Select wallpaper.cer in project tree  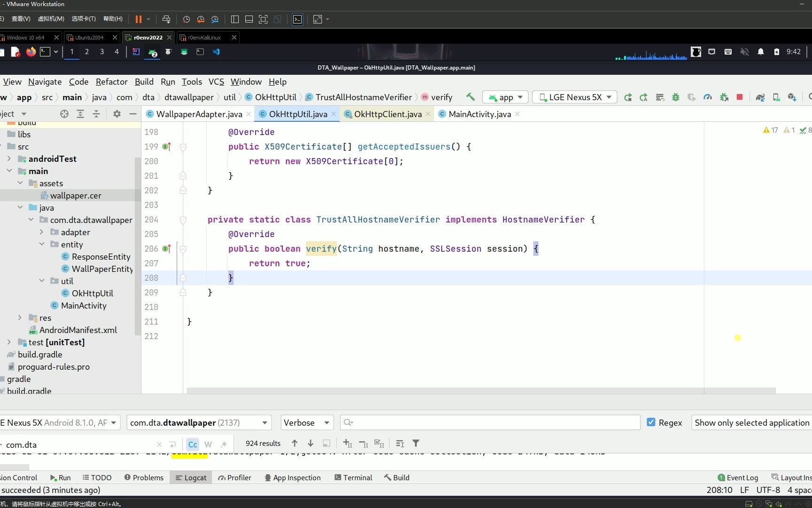[x=75, y=195]
